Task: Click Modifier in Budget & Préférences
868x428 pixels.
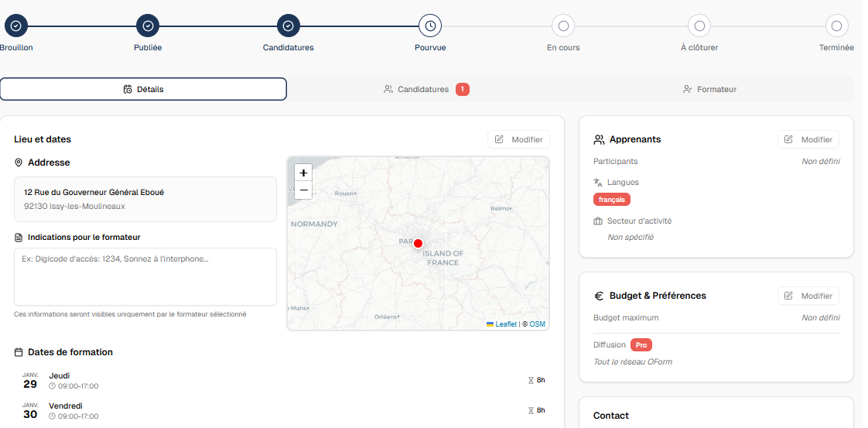Action: click(x=808, y=296)
